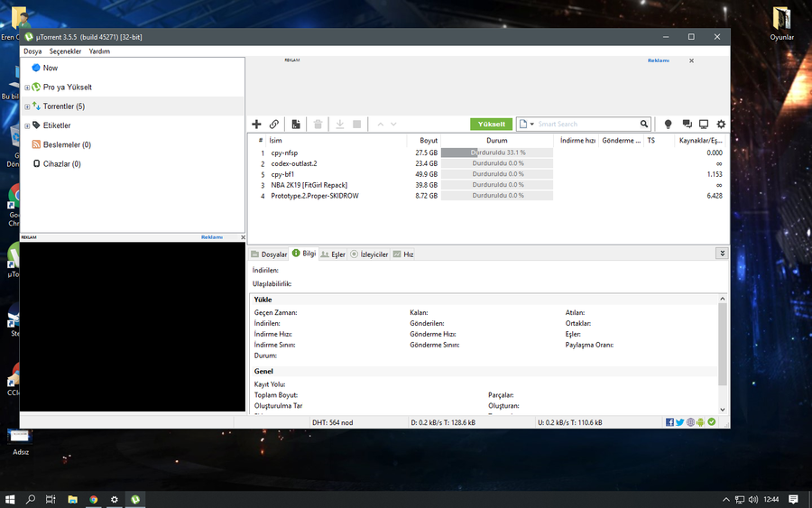Open Preferences gear icon
The image size is (812, 508).
point(721,125)
